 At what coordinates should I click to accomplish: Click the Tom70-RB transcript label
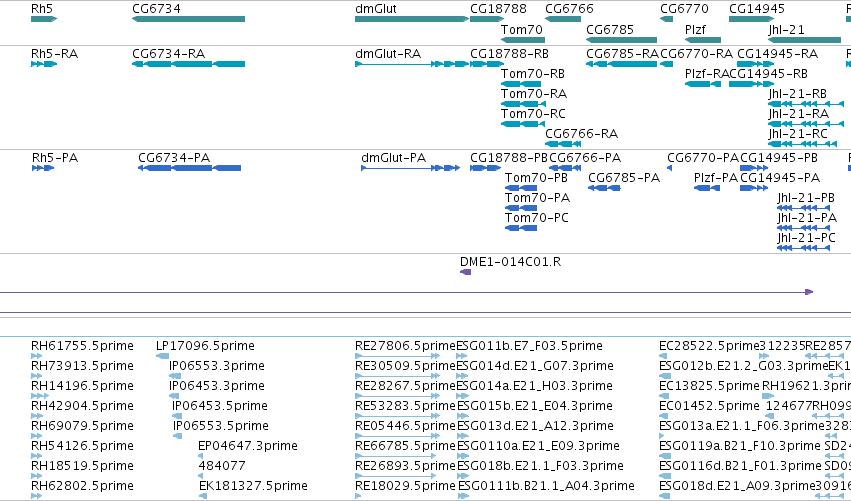coord(532,74)
